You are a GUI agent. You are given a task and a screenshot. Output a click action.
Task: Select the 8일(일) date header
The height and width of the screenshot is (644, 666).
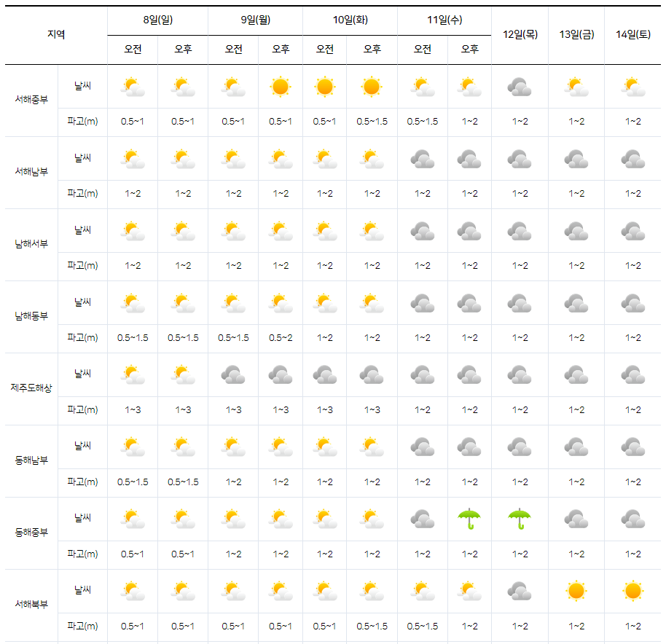pyautogui.click(x=157, y=20)
